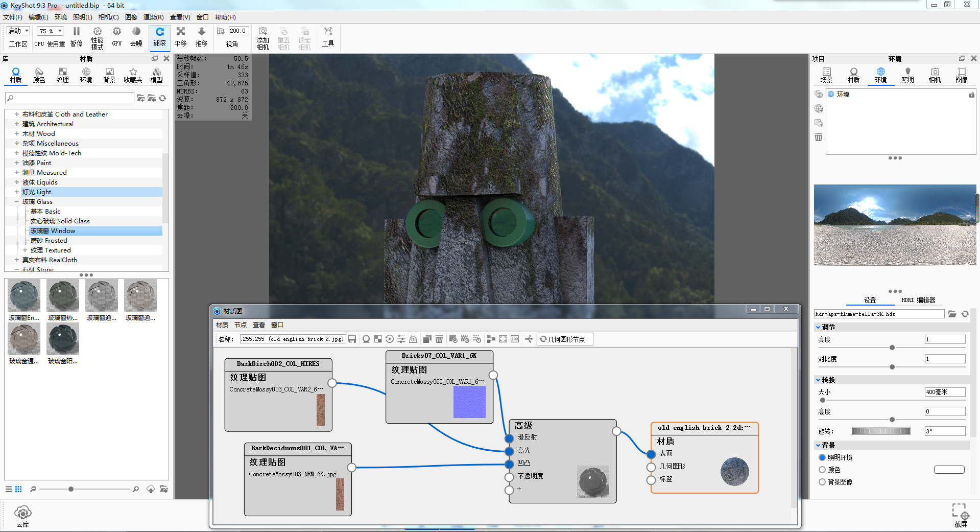Select the 磨砂 Frosted glass category
The height and width of the screenshot is (532, 980).
pos(49,241)
